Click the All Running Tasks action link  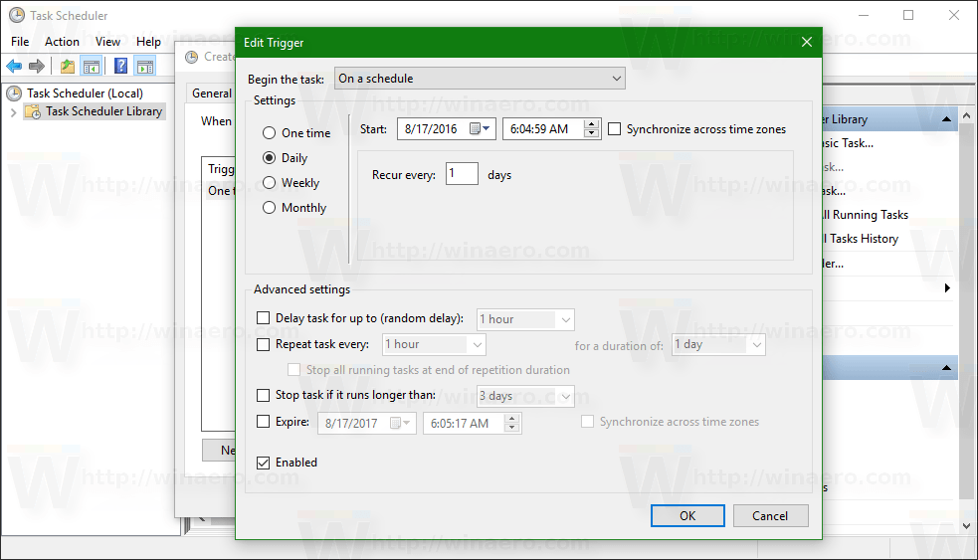click(866, 215)
